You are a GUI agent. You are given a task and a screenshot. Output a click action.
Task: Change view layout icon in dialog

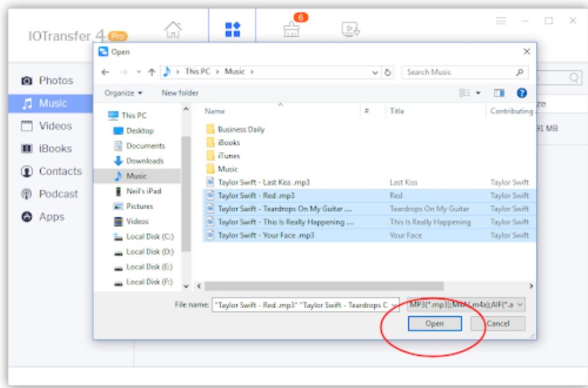pos(465,93)
